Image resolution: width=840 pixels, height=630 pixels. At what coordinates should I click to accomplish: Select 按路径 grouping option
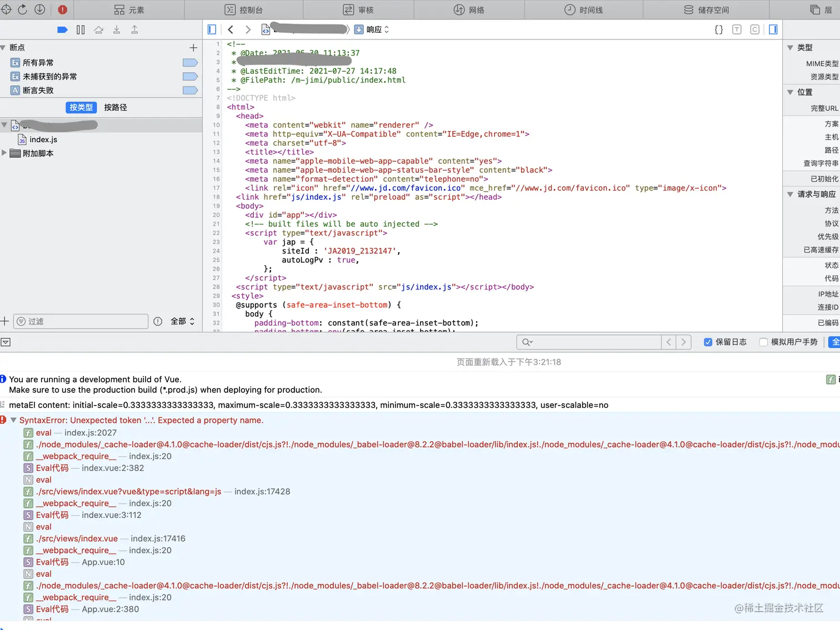(116, 107)
